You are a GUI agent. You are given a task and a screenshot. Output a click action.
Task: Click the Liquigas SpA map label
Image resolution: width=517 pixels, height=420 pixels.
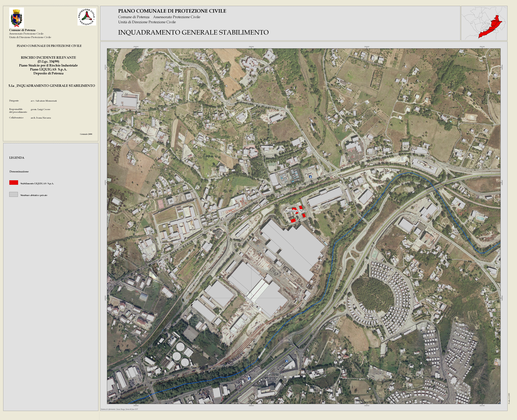296,211
